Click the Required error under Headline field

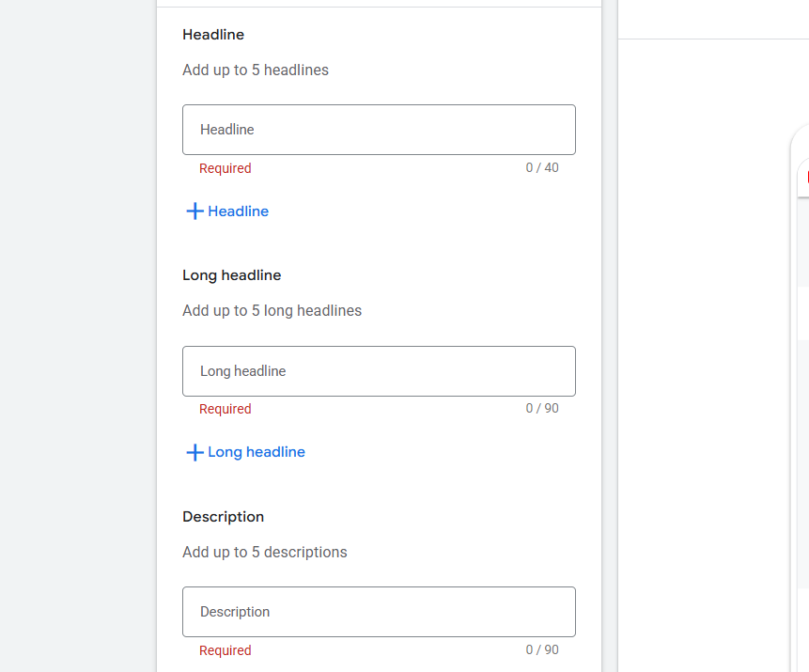(x=226, y=169)
